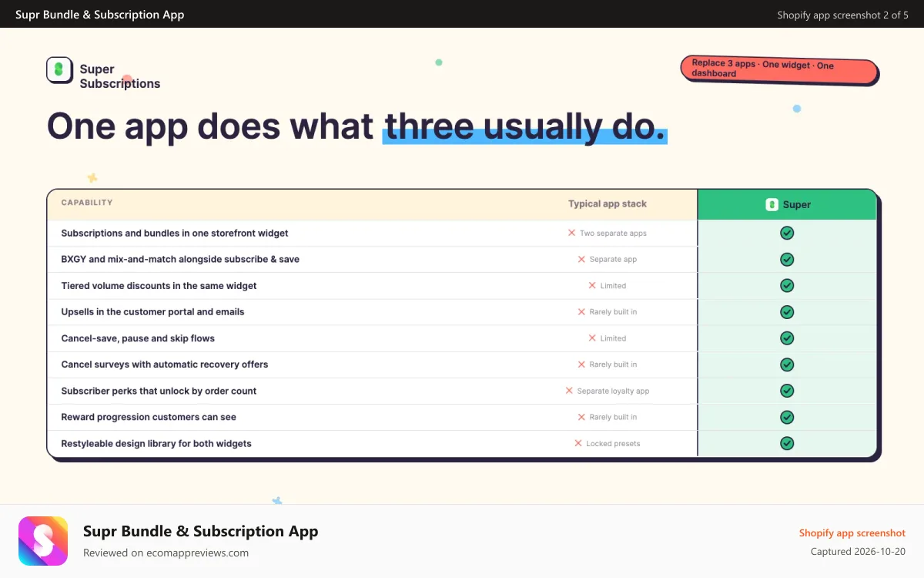This screenshot has height=578, width=924.
Task: Click Shopify app screenshot 2 of 5 label
Action: [x=842, y=15]
